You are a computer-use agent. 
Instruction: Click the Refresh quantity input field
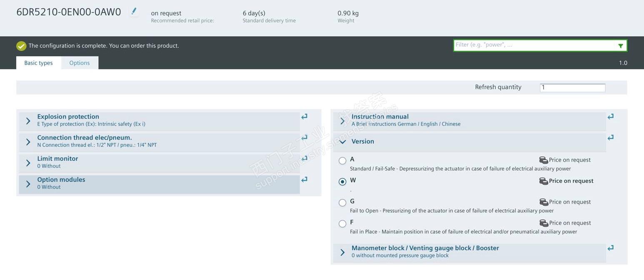click(x=572, y=88)
